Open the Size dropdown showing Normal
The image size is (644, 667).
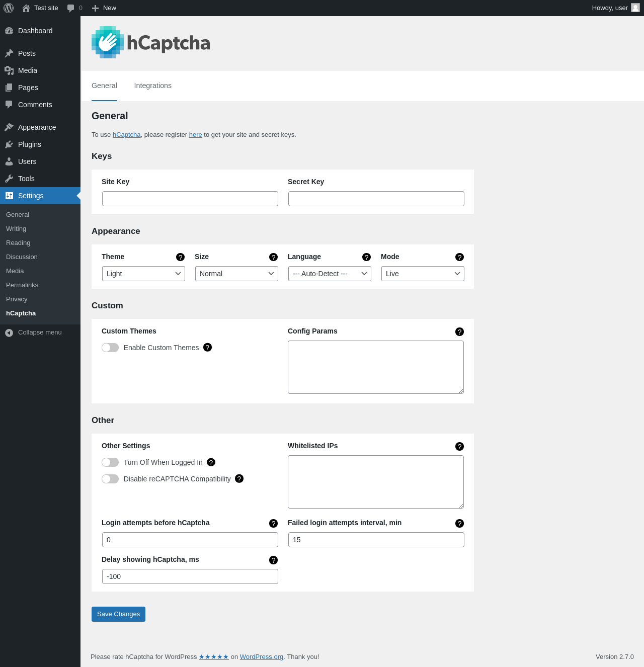pos(236,274)
